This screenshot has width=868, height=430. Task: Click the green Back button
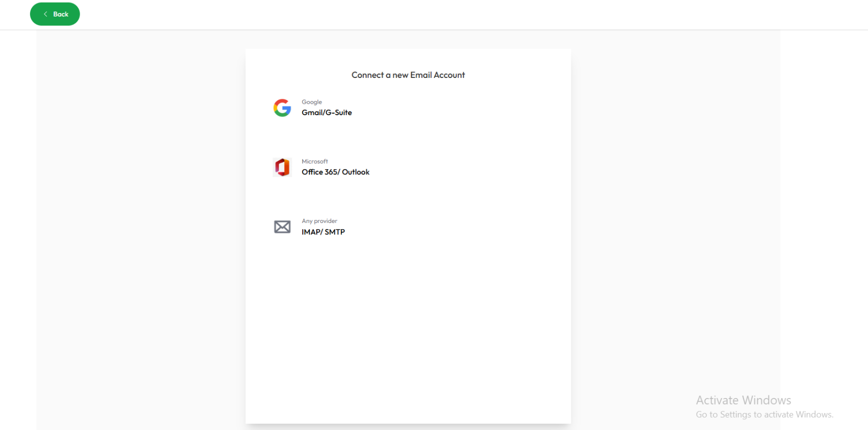(x=55, y=14)
